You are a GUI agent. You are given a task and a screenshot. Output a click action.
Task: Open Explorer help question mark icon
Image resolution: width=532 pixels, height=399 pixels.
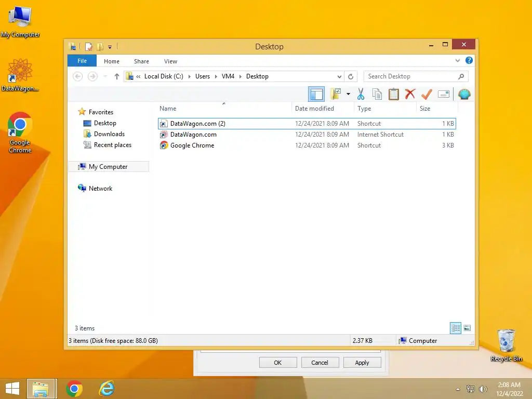[x=469, y=60]
